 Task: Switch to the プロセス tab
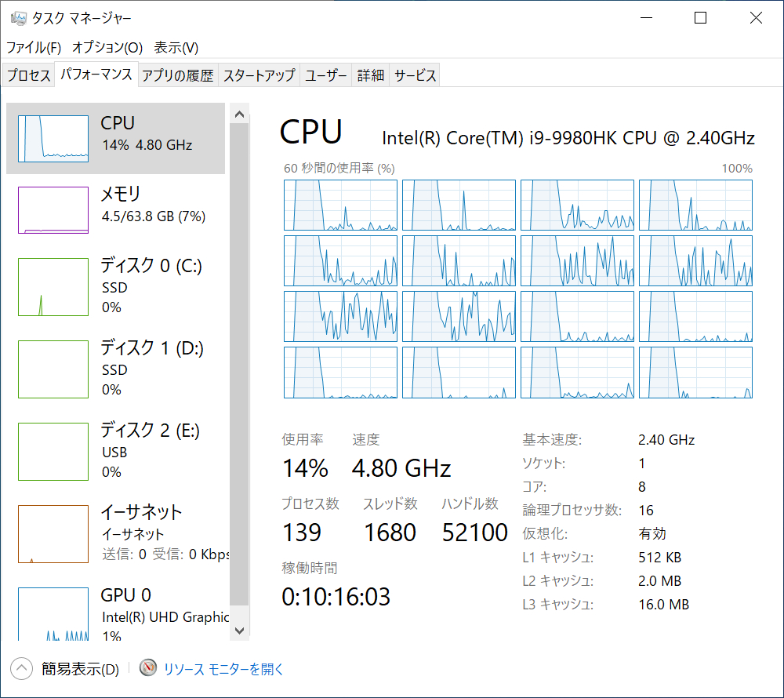click(29, 75)
